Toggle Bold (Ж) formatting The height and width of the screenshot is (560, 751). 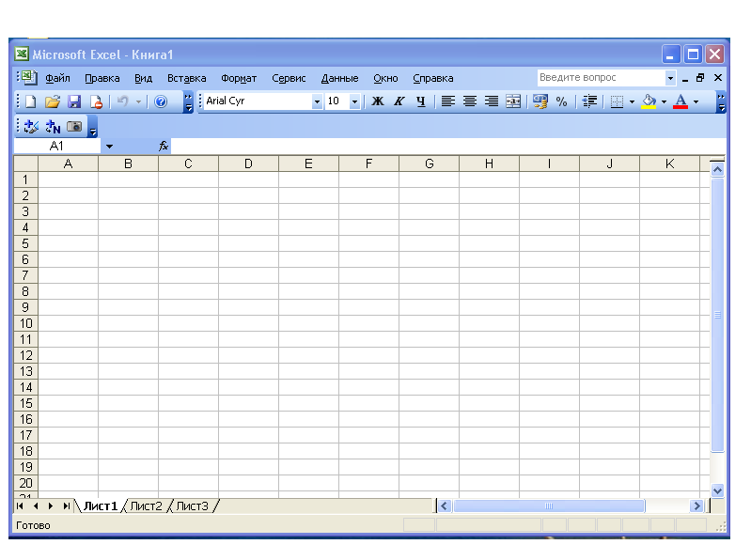pyautogui.click(x=378, y=101)
